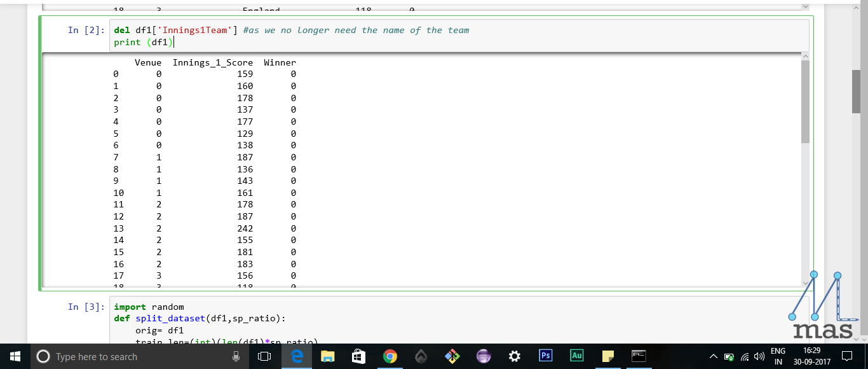The image size is (868, 369).
Task: Launch Command Prompt from the taskbar
Action: point(639,356)
